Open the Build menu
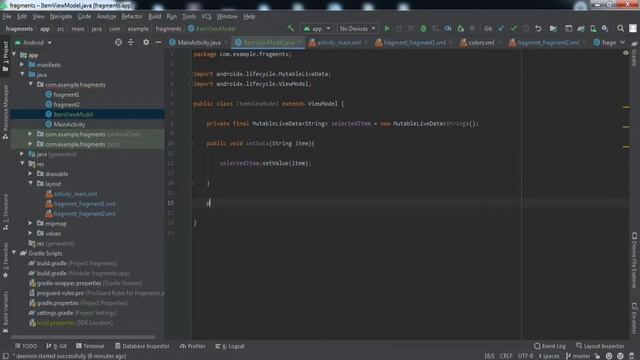Viewport: 640px width, 360px height. (x=154, y=17)
